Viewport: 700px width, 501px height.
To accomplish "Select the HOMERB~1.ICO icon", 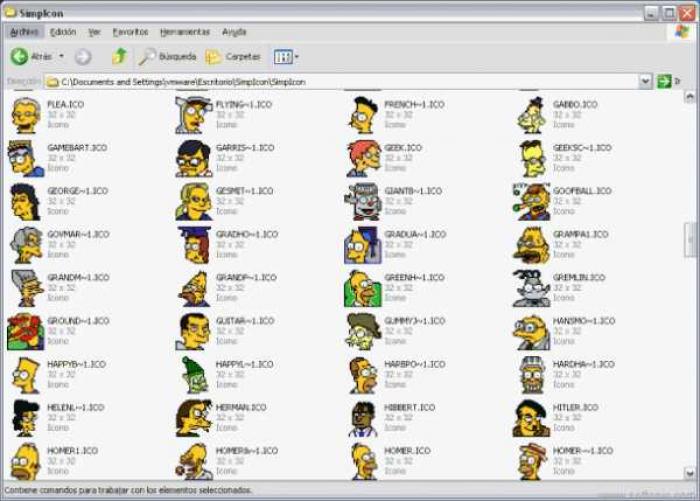I will pyautogui.click(x=194, y=462).
